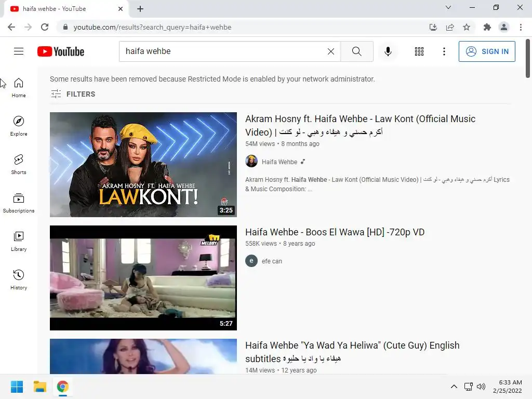Open Haifa Wehbe channel name
Screen dimensions: 532x399
click(x=279, y=162)
